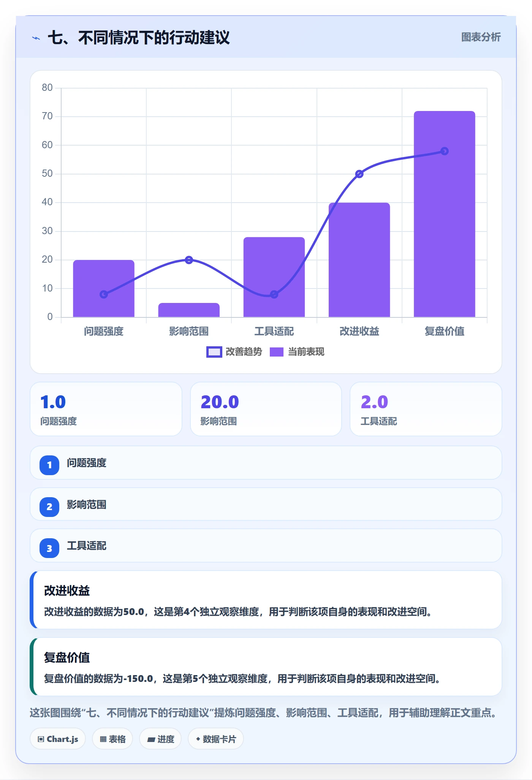Click the 改进收益 card heading

[67, 591]
